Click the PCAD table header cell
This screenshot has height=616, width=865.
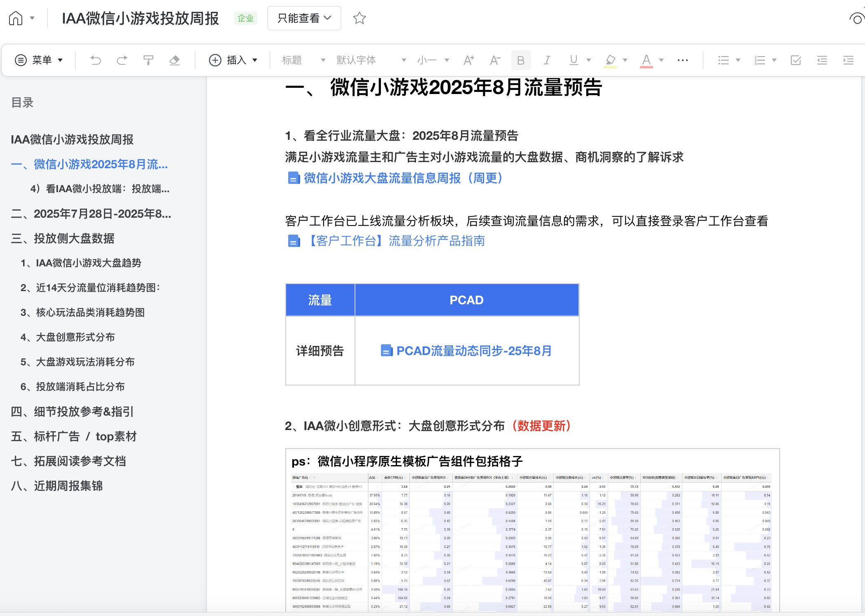[x=467, y=300]
